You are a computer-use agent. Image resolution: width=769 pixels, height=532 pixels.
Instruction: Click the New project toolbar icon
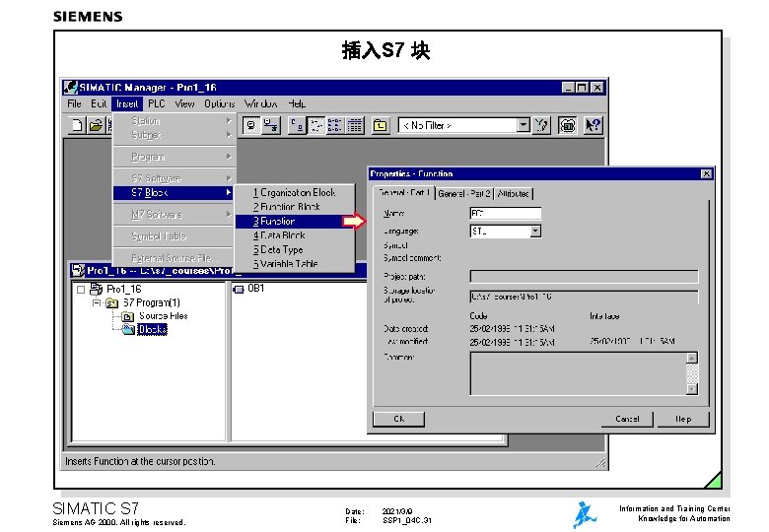[x=77, y=125]
